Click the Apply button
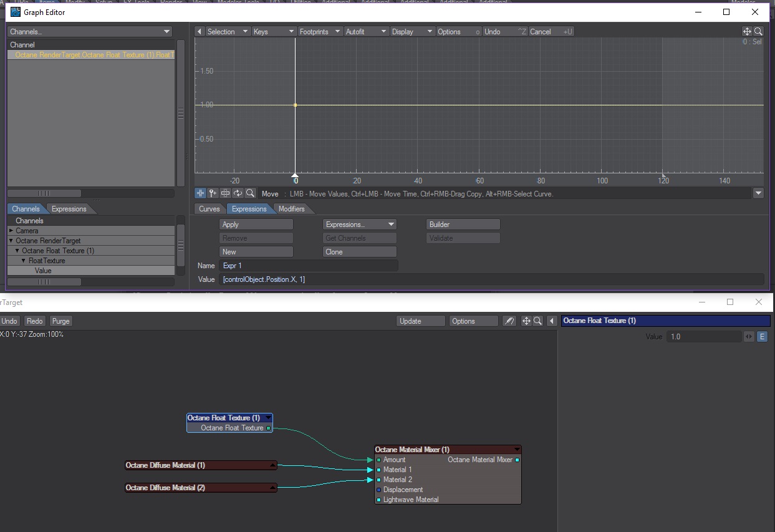This screenshot has width=775, height=532. pyautogui.click(x=256, y=225)
